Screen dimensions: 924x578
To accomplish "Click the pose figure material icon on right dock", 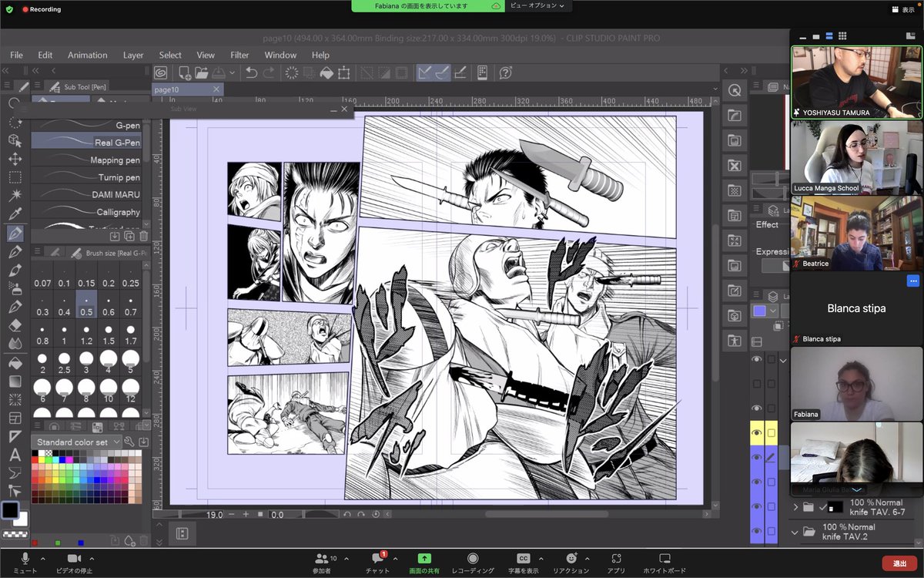I will [735, 340].
